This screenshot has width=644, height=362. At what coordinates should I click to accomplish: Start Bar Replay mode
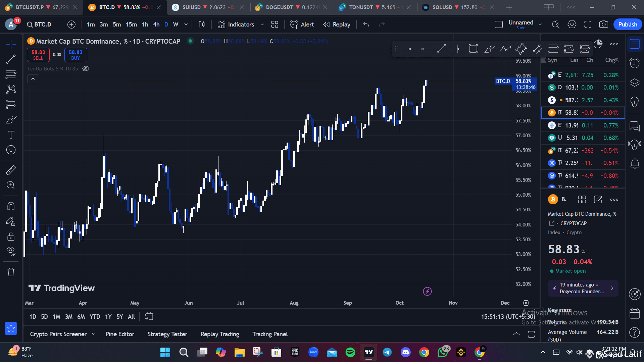click(337, 24)
